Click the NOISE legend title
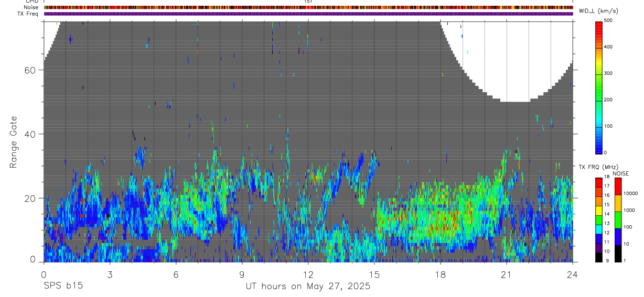The width and height of the screenshot is (644, 297). [x=620, y=173]
